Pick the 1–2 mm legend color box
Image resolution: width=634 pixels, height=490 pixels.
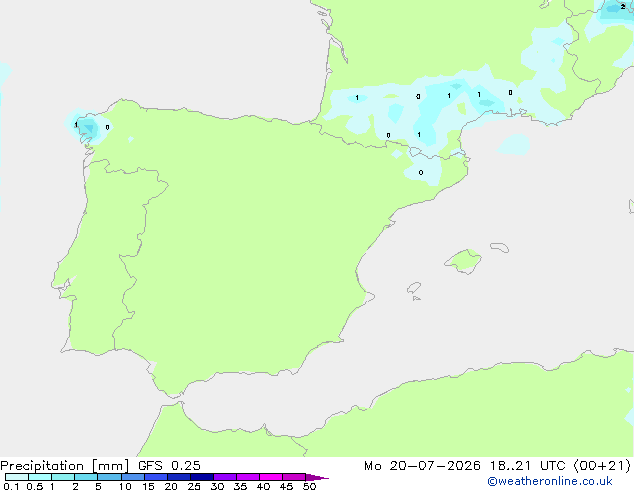coord(63,477)
